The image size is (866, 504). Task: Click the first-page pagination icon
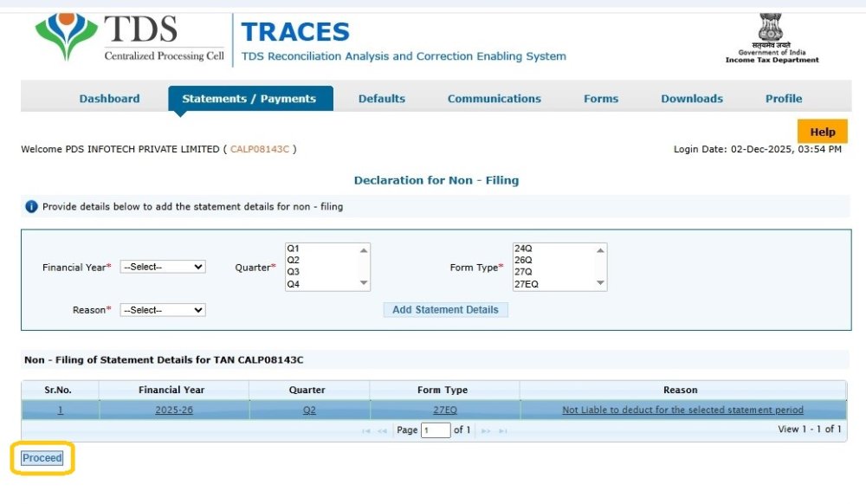click(x=367, y=430)
